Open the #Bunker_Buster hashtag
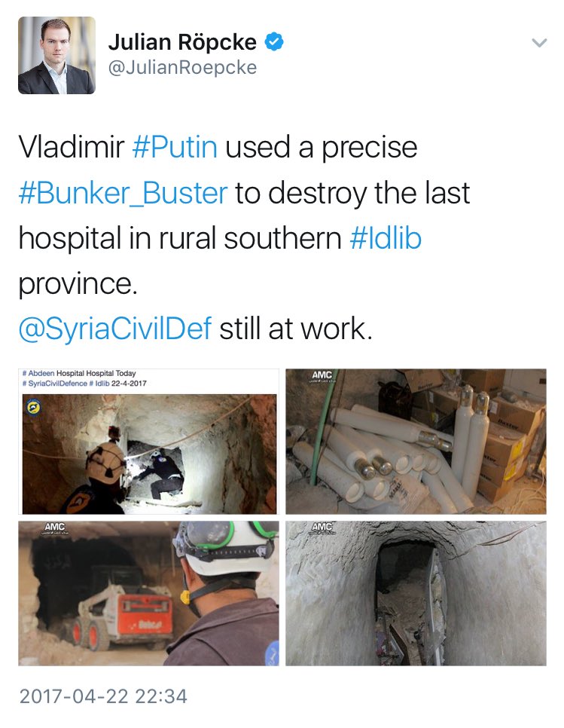The height and width of the screenshot is (728, 564). pos(123,193)
